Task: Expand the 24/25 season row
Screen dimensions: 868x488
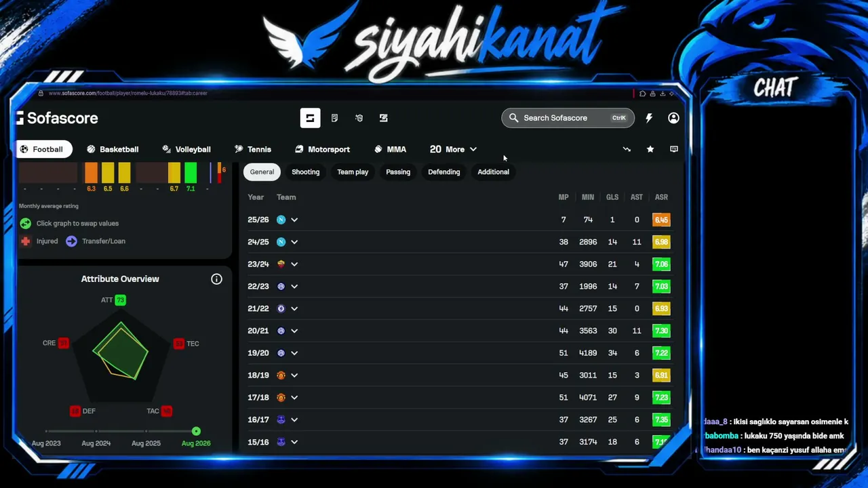Action: point(294,242)
